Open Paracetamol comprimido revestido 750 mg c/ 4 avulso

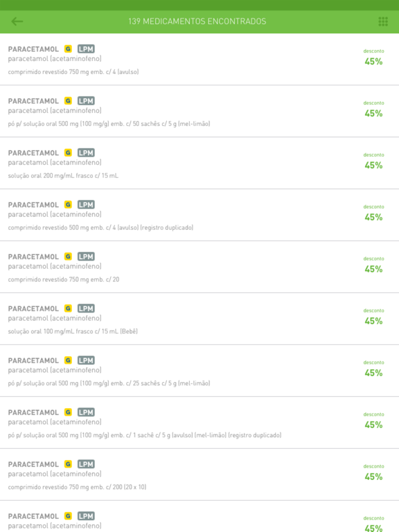199,60
